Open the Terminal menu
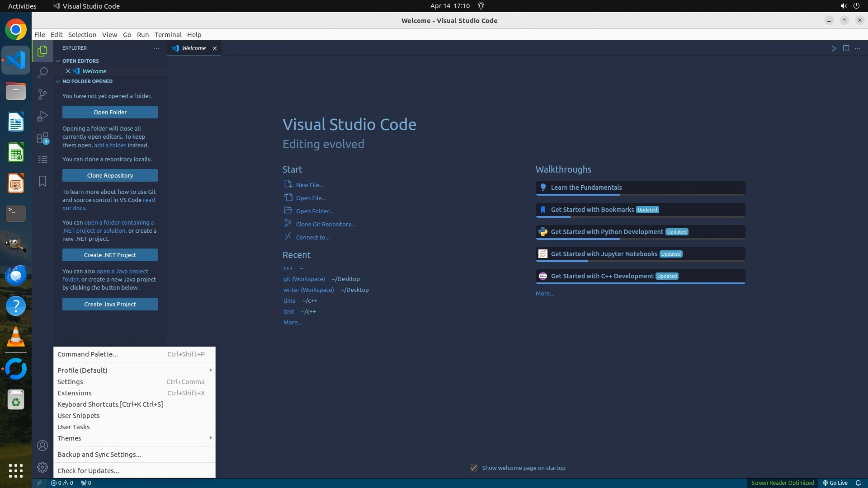Image resolution: width=868 pixels, height=488 pixels. pos(168,35)
